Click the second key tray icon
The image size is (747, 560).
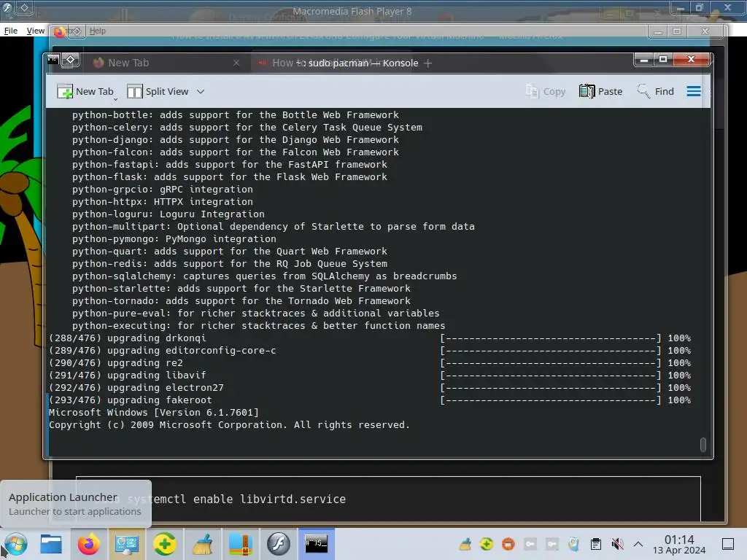coord(552,544)
